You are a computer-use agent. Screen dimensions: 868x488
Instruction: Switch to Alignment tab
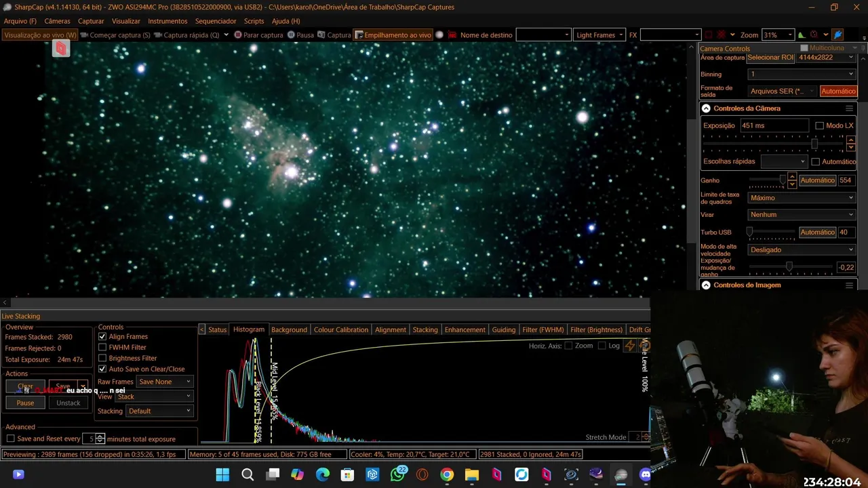click(391, 329)
